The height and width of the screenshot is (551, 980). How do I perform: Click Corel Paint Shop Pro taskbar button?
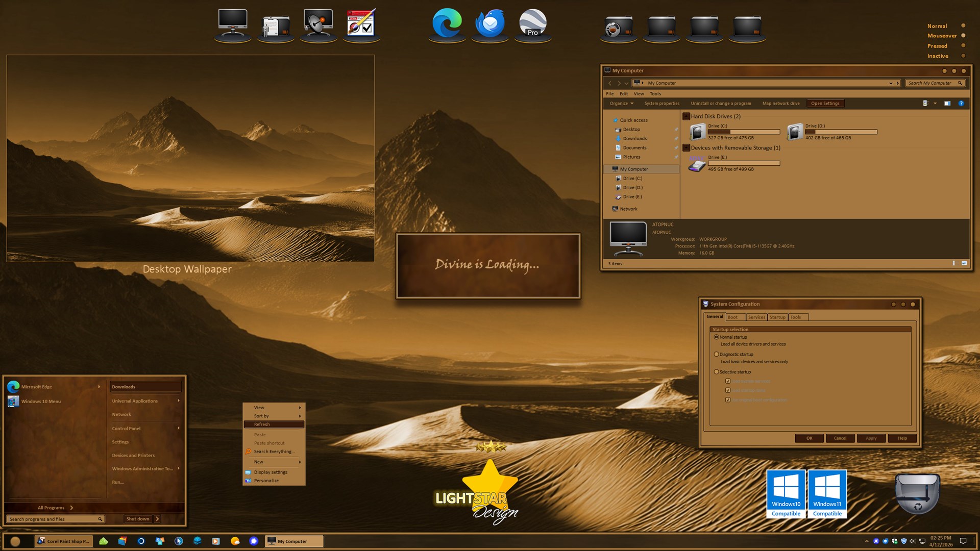click(x=63, y=541)
